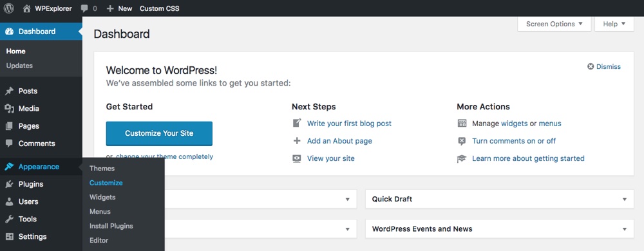Screen dimensions: 644x251
Task: Click the Posts pushpin icon
Action: coord(9,91)
